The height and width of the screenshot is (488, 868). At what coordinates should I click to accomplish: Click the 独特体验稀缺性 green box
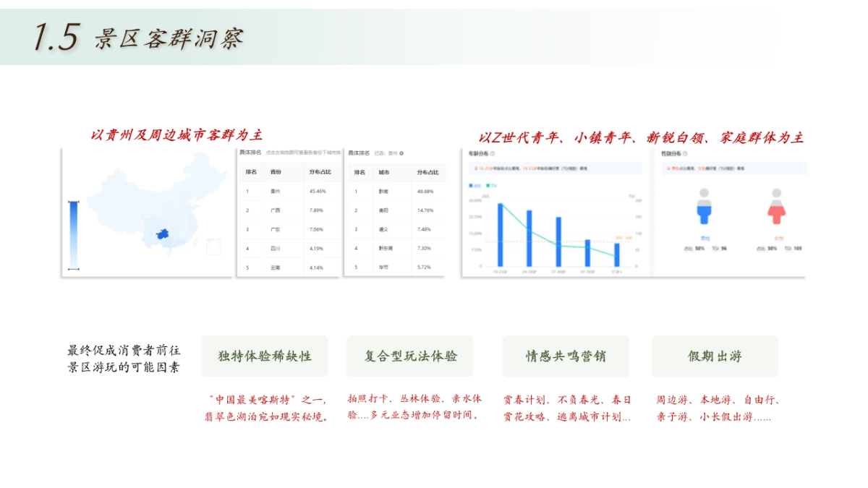tap(265, 356)
